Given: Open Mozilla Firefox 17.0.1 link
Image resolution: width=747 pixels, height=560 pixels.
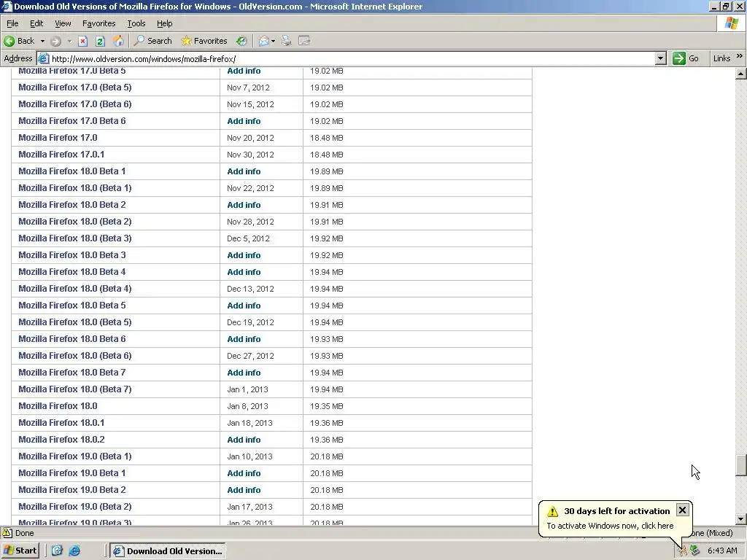Looking at the screenshot, I should point(61,155).
